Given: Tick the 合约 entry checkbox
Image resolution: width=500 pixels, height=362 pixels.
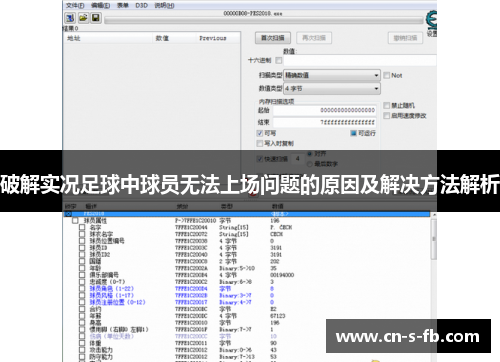Looking at the screenshot, I should [82, 309].
